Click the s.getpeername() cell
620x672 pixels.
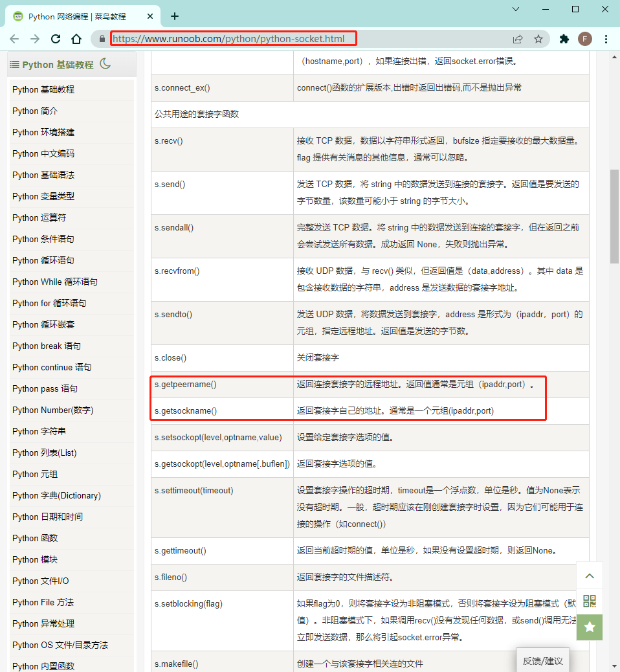click(x=222, y=385)
